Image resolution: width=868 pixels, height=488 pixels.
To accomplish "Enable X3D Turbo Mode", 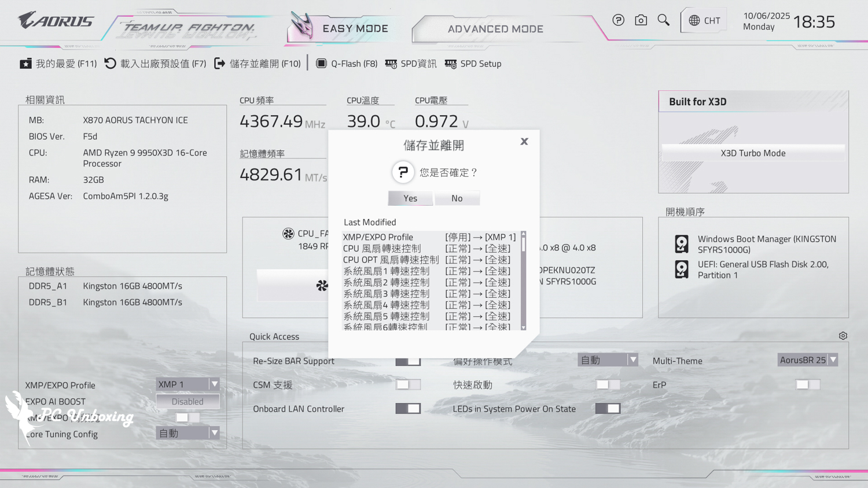I will click(x=753, y=153).
